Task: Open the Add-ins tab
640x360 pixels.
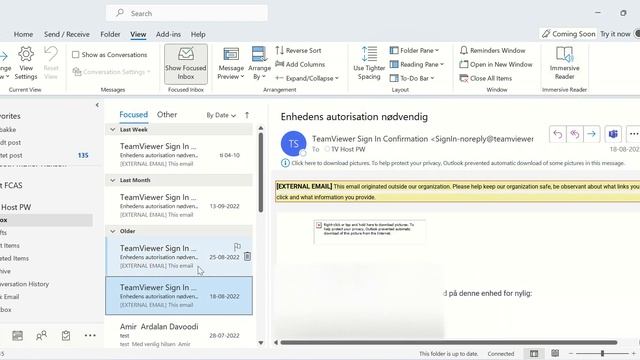Action: click(x=168, y=34)
